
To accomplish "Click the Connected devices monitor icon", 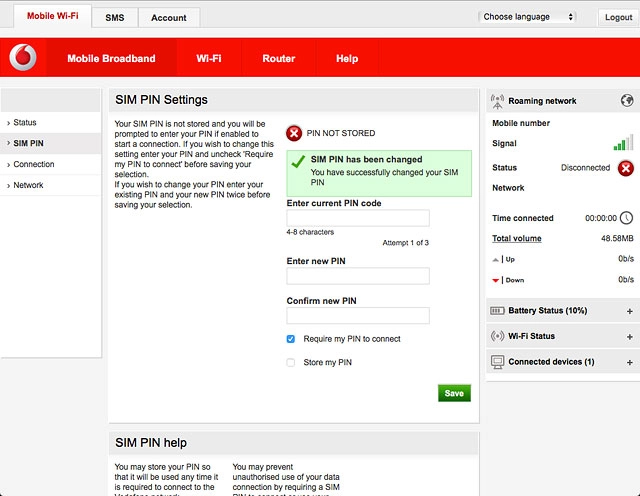I will (x=498, y=361).
